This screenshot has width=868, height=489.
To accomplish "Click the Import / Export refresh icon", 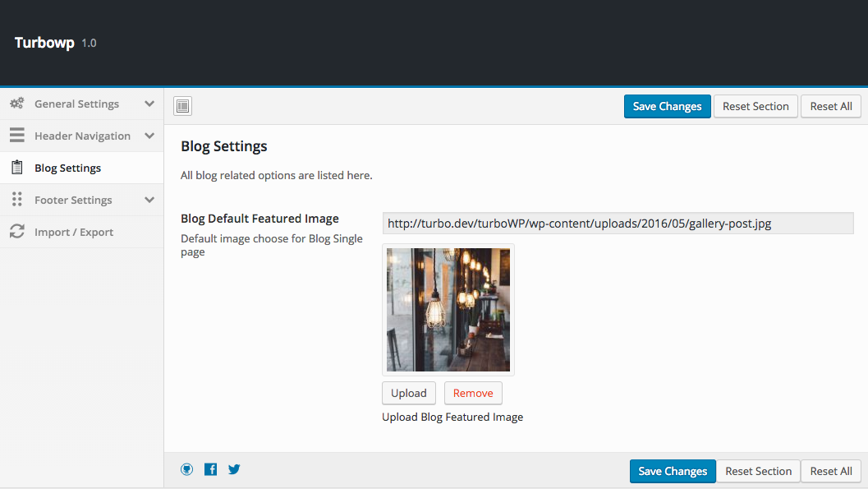I will click(16, 232).
